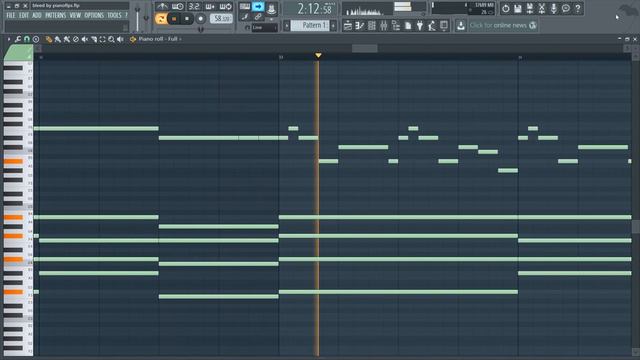Toggle the 3.2 recording countdown

[x=194, y=7]
